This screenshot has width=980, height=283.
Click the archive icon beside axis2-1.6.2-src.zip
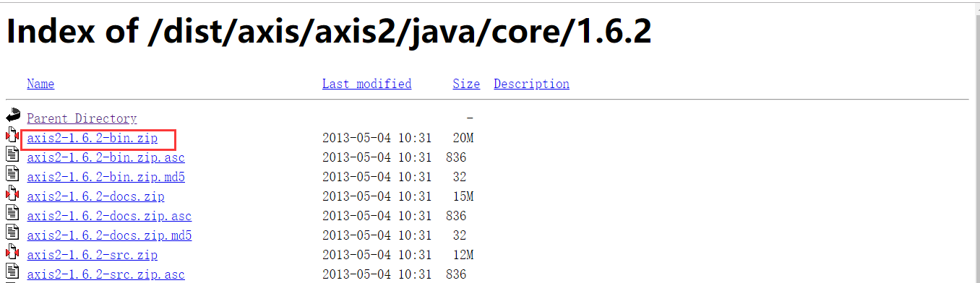pos(12,251)
